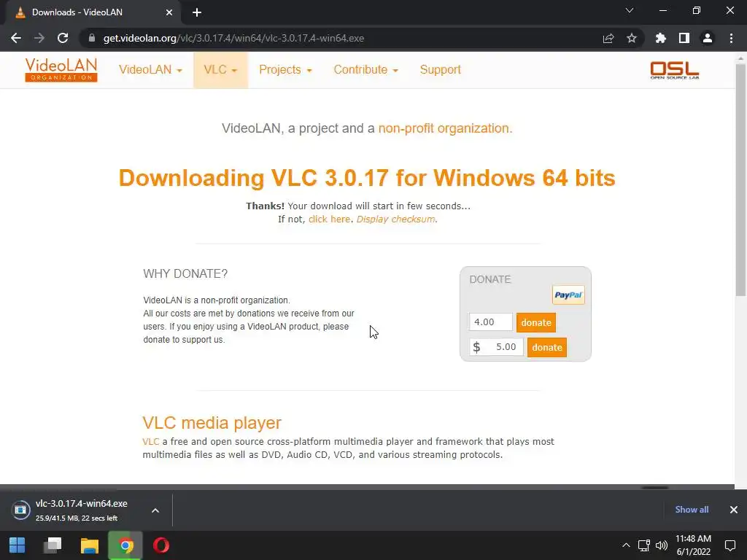Open a new browser tab
The height and width of the screenshot is (560, 747).
click(197, 12)
